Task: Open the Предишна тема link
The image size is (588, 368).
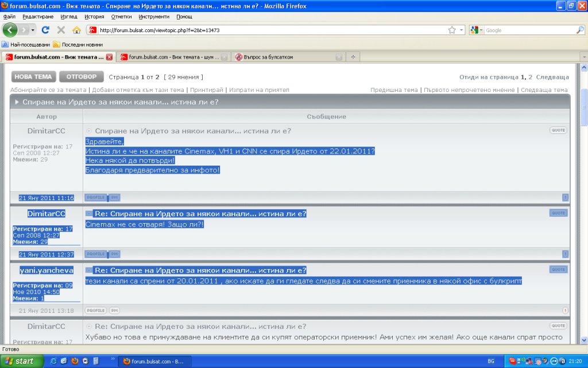Action: (x=394, y=90)
